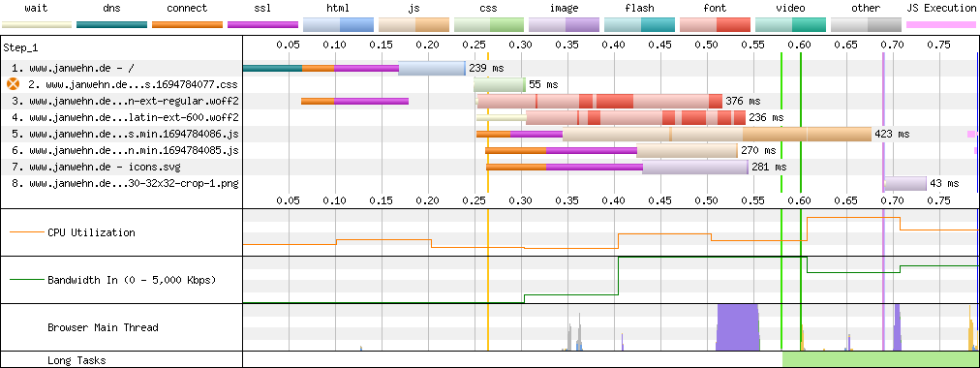This screenshot has width=980, height=368.
Task: Click the connect legend color bar
Action: 187,25
